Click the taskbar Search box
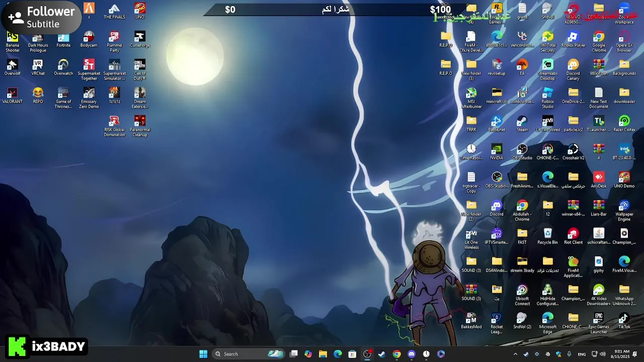The width and height of the screenshot is (644, 362). [249, 354]
